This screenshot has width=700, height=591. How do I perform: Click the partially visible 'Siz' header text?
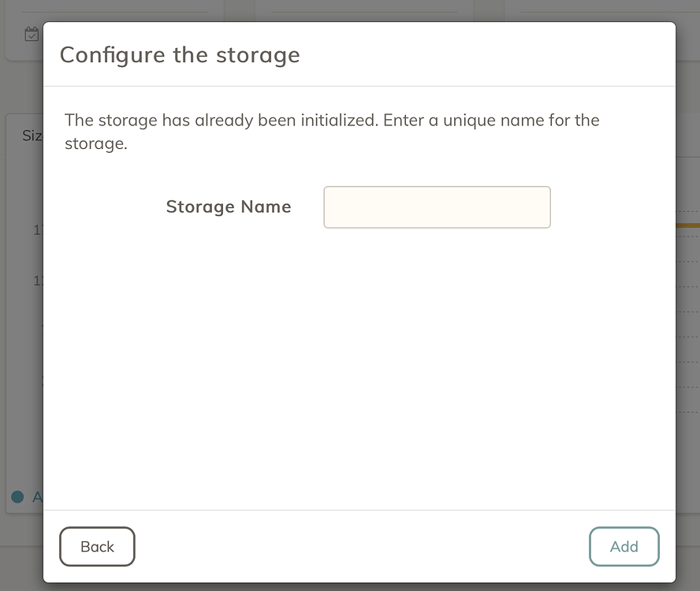tap(32, 136)
